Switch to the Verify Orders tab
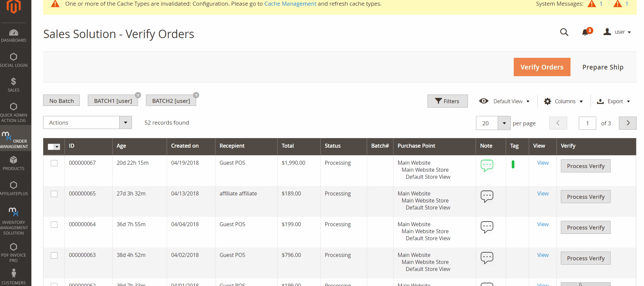This screenshot has height=286, width=644. pos(542,67)
